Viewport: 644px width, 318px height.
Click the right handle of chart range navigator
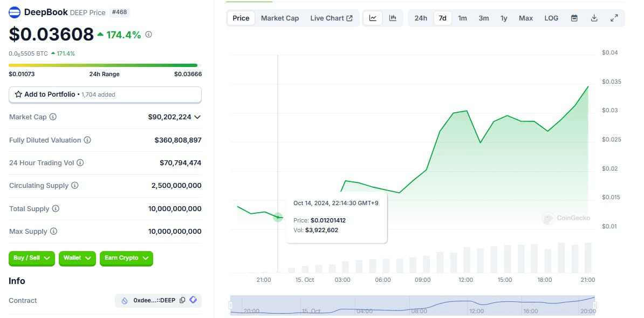pos(595,305)
